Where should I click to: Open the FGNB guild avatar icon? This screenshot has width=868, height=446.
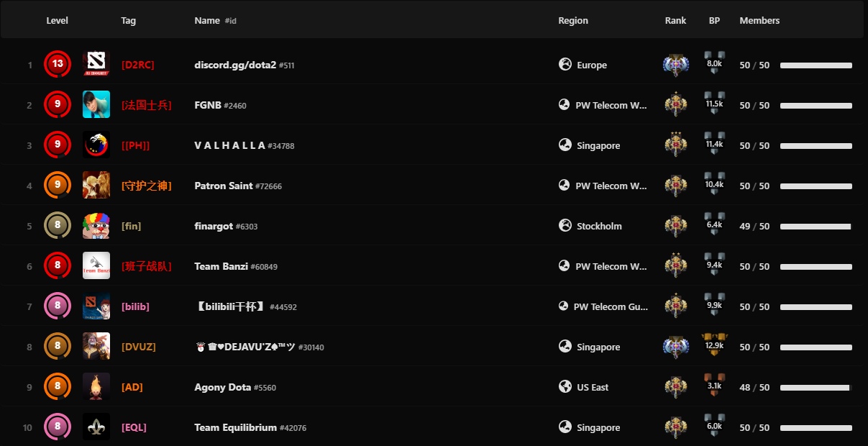tap(96, 104)
